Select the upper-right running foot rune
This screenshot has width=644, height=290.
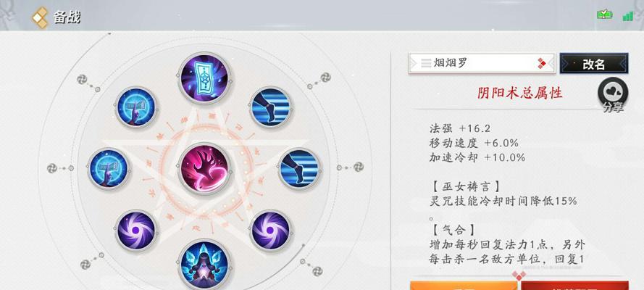tap(270, 107)
